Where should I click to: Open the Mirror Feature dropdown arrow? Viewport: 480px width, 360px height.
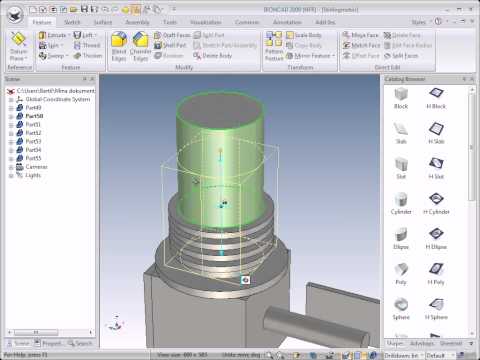[x=333, y=56]
